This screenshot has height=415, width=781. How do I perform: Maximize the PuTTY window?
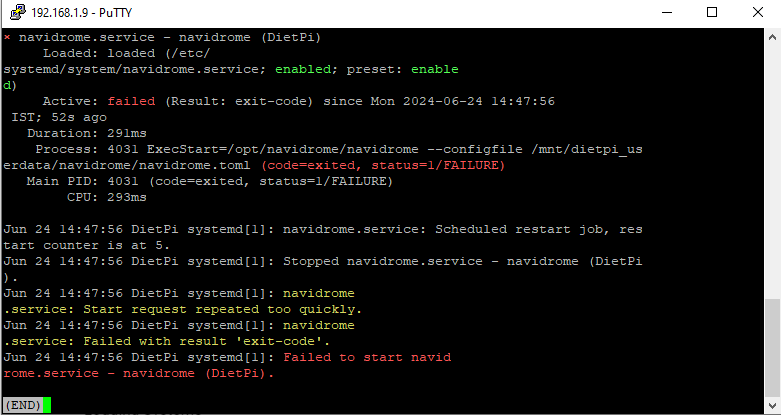[712, 12]
